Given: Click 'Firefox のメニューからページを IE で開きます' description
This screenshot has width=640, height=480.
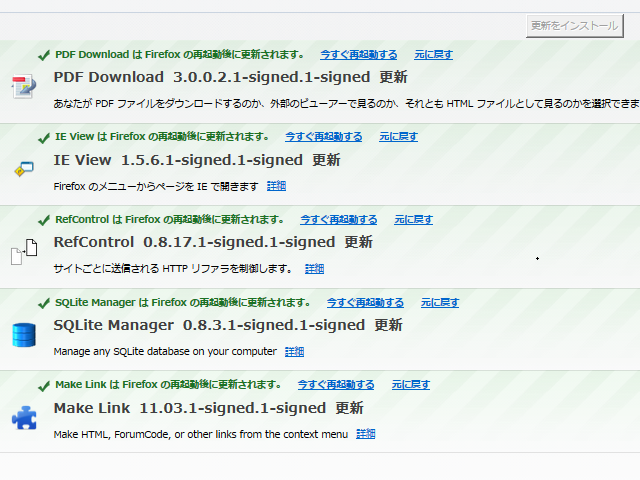Looking at the screenshot, I should tap(156, 187).
